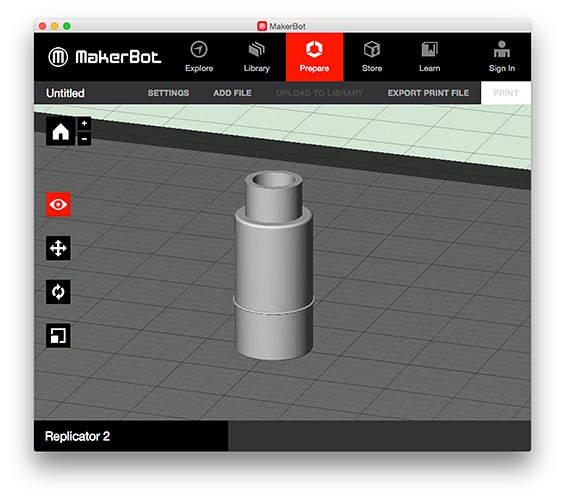Maximize the MakerBot window with green button

point(67,26)
